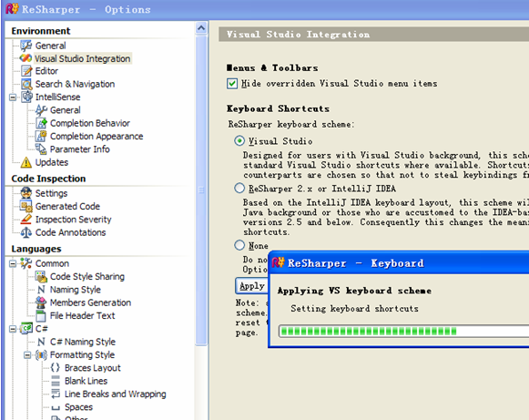Click the Apply keyboard scheme button
This screenshot has height=420, width=529.
[x=251, y=286]
